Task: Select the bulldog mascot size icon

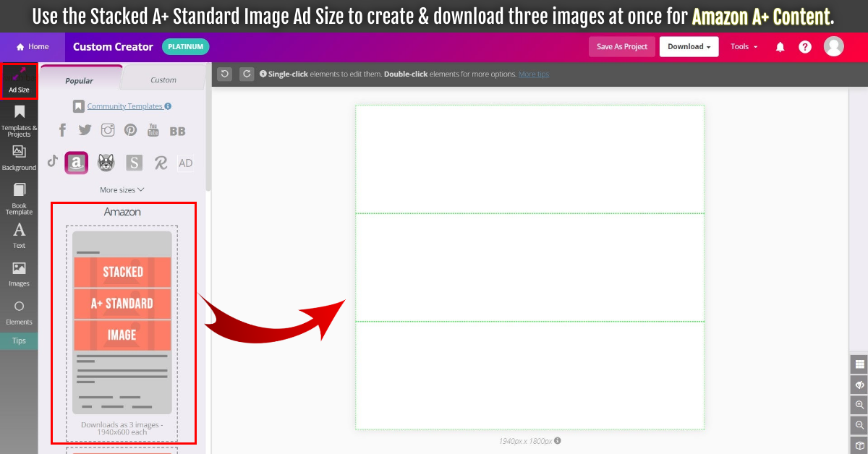Action: pyautogui.click(x=106, y=163)
